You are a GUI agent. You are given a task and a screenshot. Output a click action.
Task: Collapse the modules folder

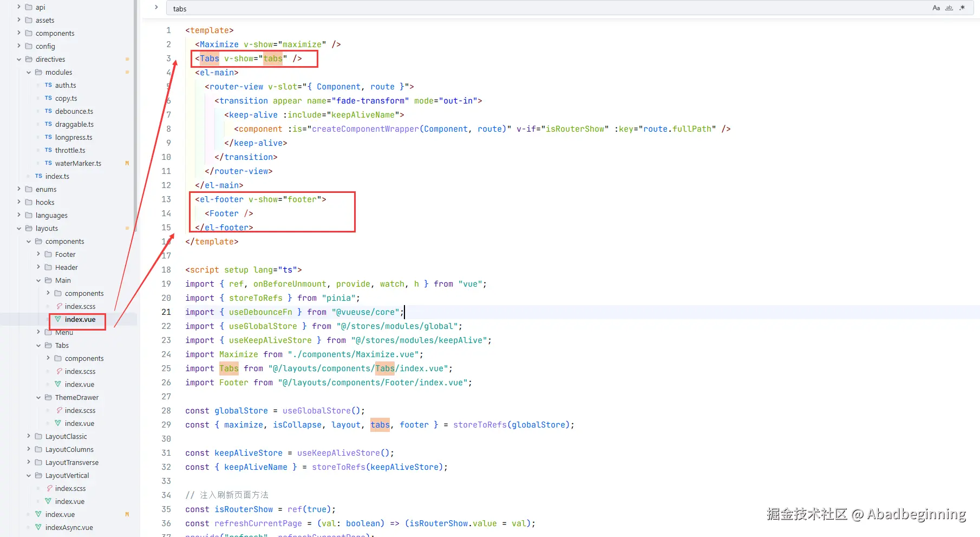29,72
